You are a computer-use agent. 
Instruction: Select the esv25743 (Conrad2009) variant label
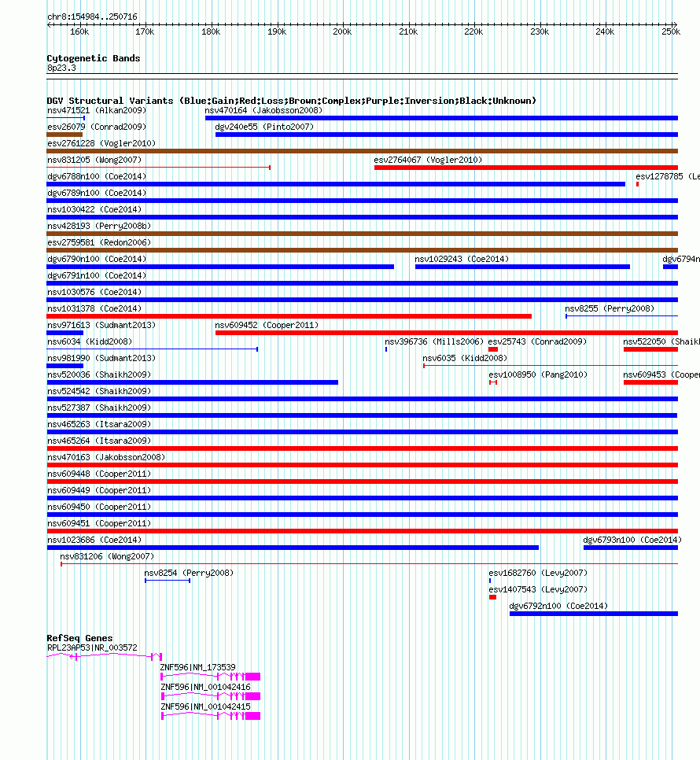pos(537,341)
